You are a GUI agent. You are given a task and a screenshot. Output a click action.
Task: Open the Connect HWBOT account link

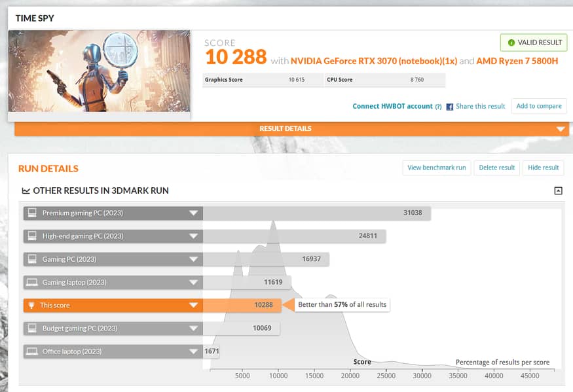pyautogui.click(x=392, y=106)
